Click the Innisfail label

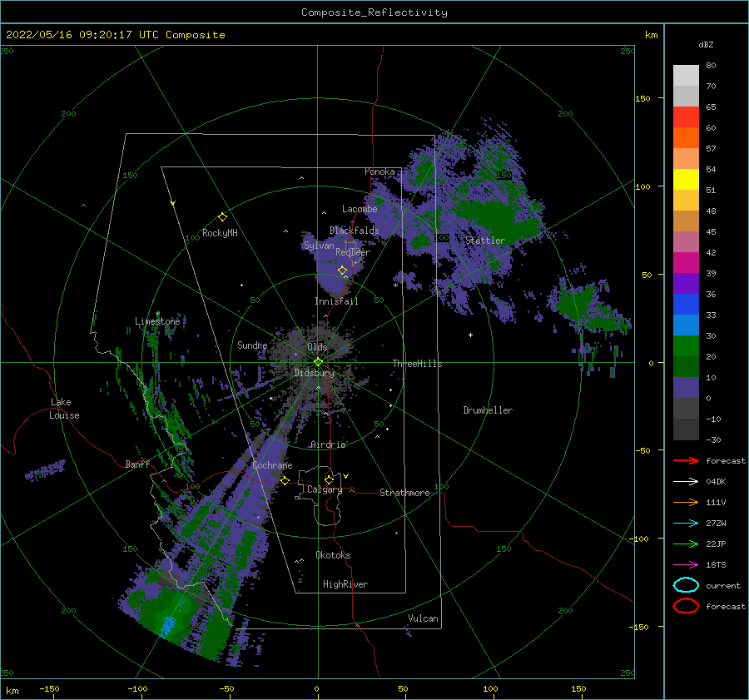[x=336, y=301]
